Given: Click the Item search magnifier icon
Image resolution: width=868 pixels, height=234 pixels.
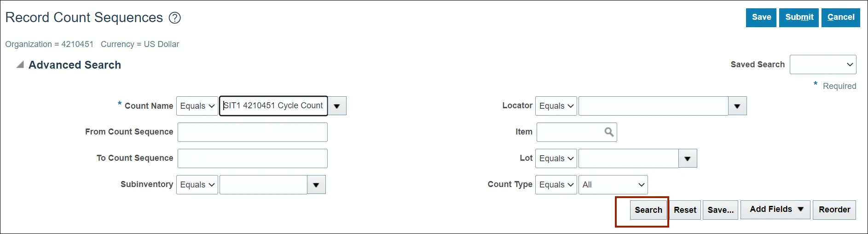Looking at the screenshot, I should (x=609, y=132).
